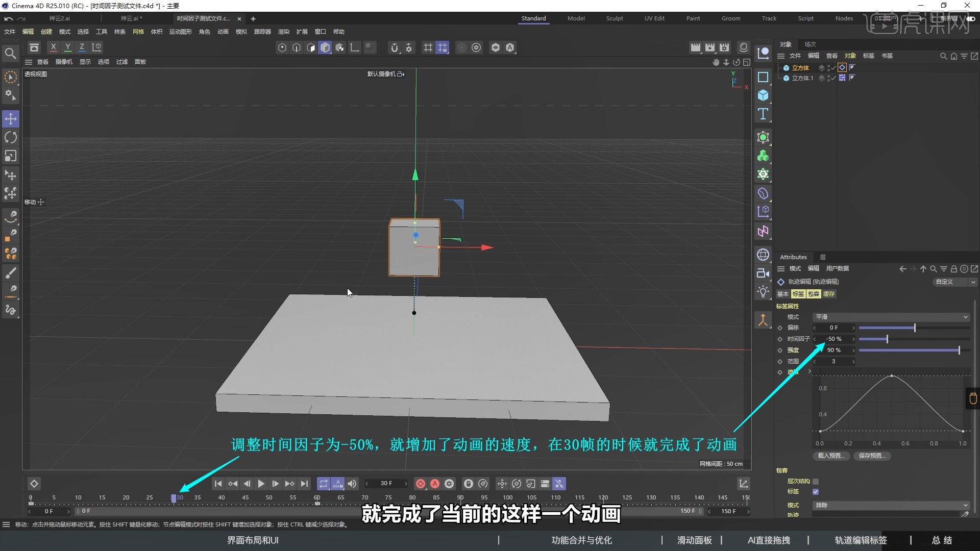Viewport: 980px width, 551px height.
Task: Click the 立方体 cube object icon
Action: tap(787, 67)
